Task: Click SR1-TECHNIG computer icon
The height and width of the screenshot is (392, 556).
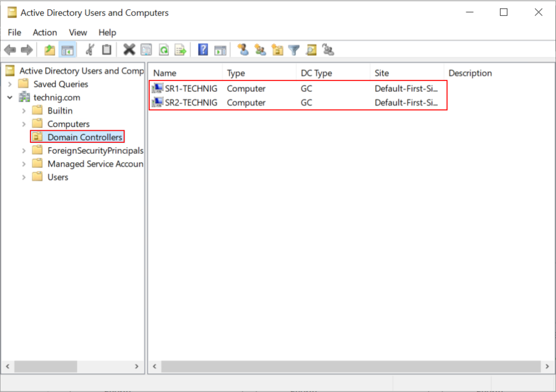Action: (157, 88)
